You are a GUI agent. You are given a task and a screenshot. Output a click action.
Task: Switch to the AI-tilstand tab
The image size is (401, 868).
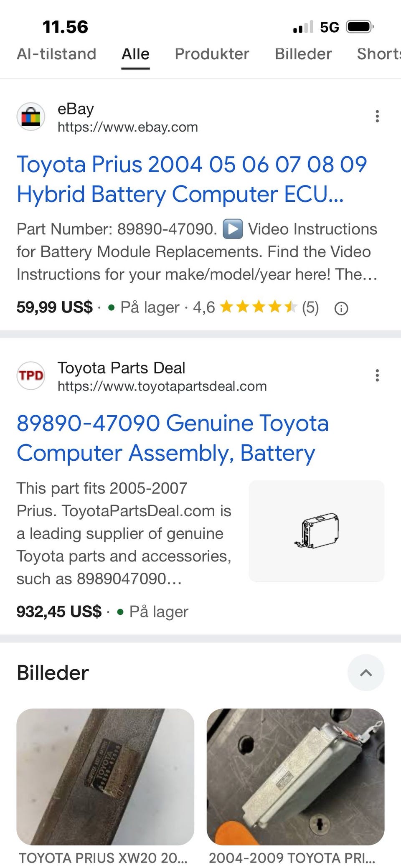point(56,54)
